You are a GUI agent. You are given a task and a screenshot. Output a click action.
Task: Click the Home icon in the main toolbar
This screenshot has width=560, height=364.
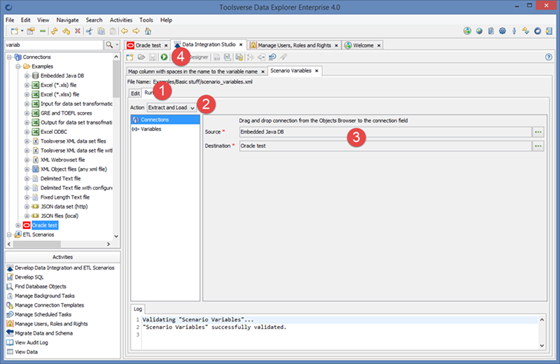point(148,31)
